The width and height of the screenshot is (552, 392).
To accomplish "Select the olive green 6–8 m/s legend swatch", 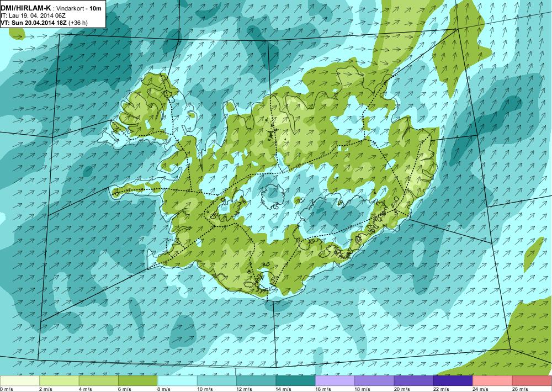I will (138, 381).
